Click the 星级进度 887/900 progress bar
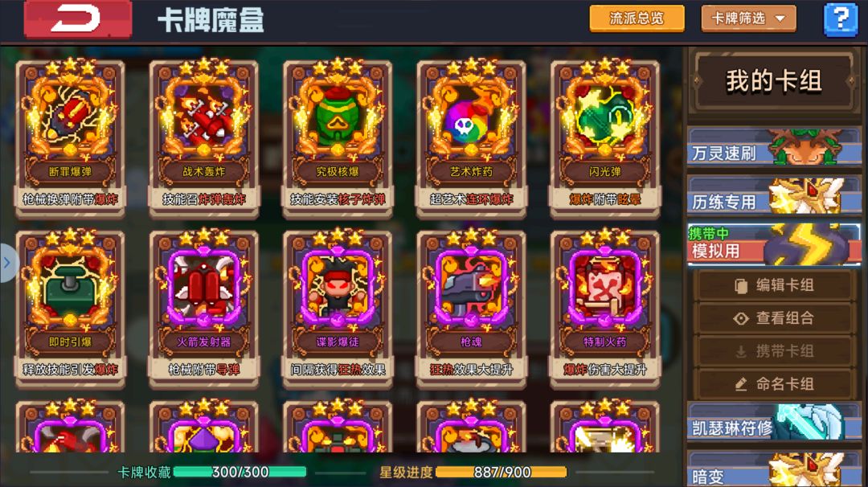The image size is (868, 487). click(502, 472)
